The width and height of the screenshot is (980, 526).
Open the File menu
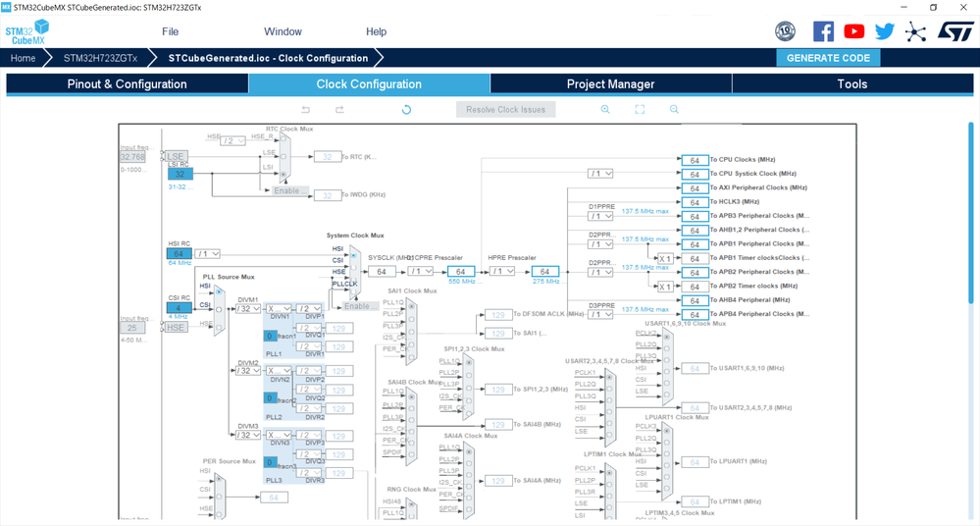click(x=170, y=32)
